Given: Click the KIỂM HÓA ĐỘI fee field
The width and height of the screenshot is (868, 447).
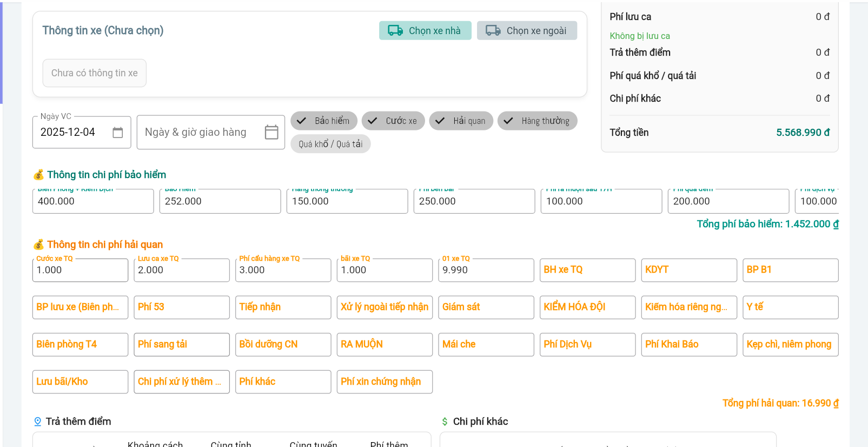Looking at the screenshot, I should (x=587, y=307).
